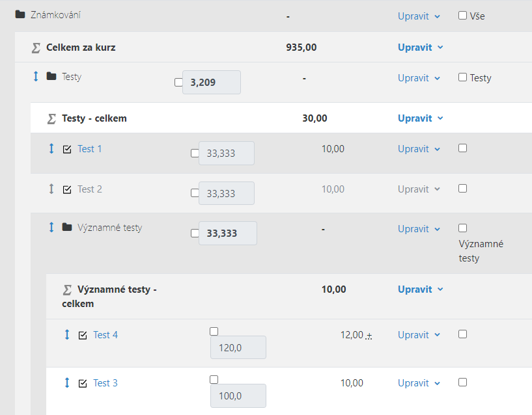532x415 pixels.
Task: Open the Test 3 link
Action: point(105,383)
